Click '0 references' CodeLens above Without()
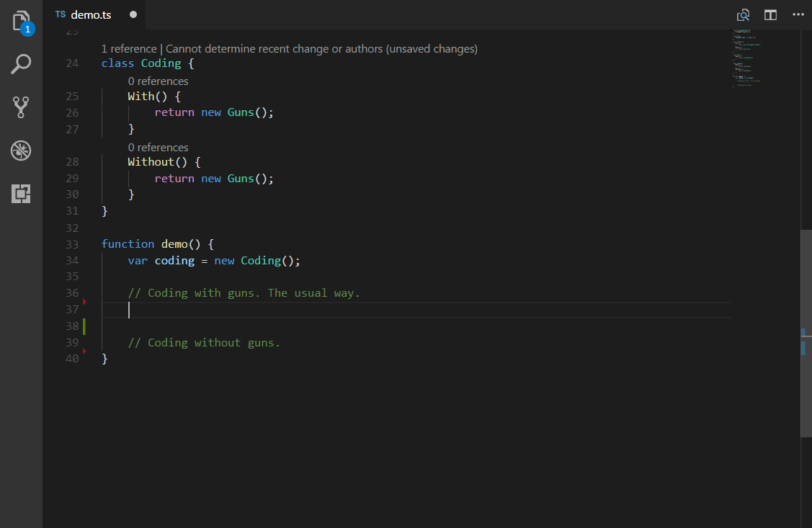The image size is (812, 528). (x=158, y=148)
